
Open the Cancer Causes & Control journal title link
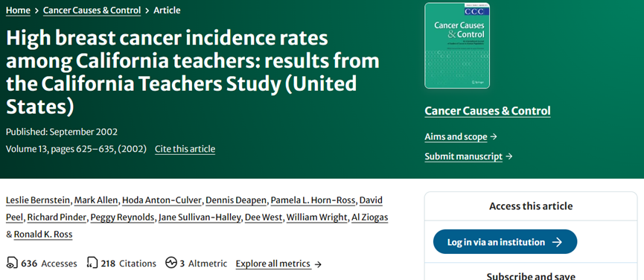coord(488,111)
